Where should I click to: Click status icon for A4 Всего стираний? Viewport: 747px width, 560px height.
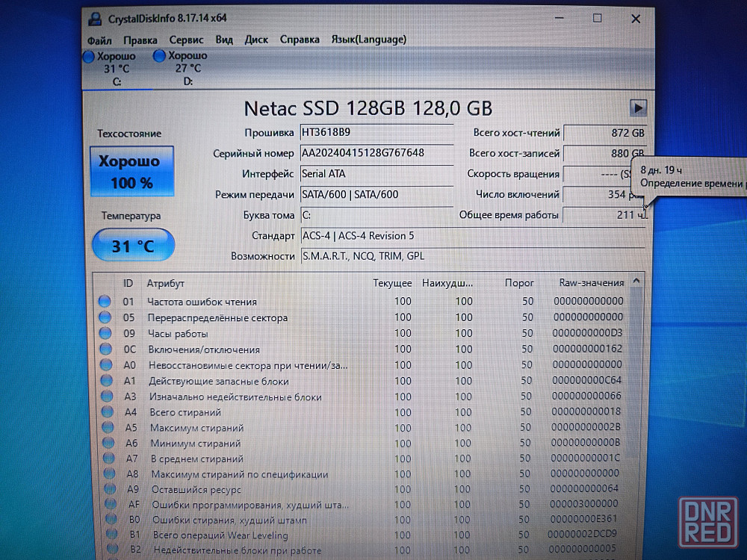tap(108, 412)
